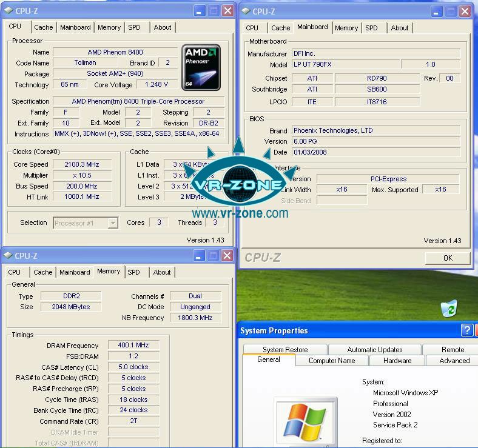Click the multiplier value x 10.5
This screenshot has height=448, width=478.
[x=82, y=175]
